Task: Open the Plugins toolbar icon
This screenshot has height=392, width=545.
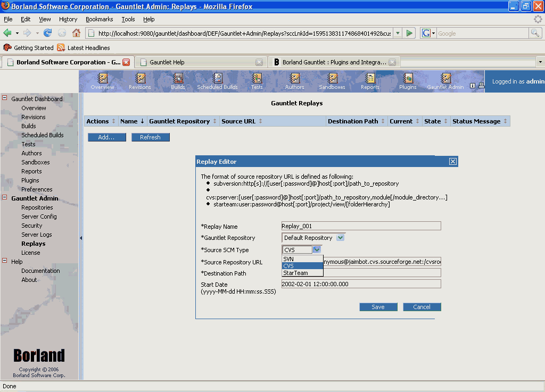Action: (408, 81)
